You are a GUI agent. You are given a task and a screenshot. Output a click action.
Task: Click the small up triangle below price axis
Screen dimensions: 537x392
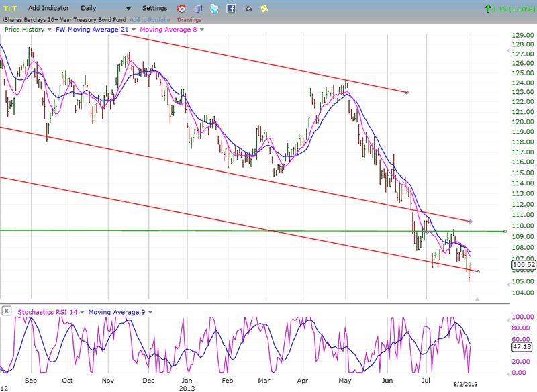pyautogui.click(x=477, y=298)
